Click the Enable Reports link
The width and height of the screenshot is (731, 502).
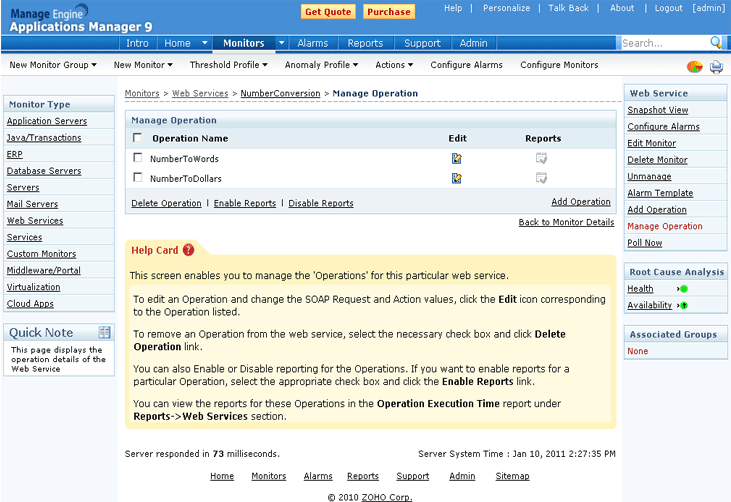click(x=245, y=203)
